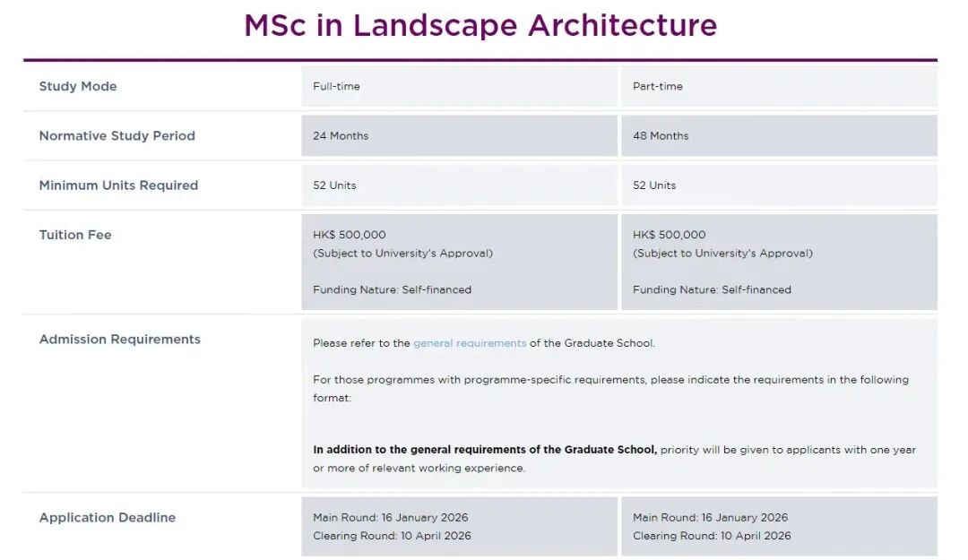Click the part-time HK$ 500,000 fee text
This screenshot has height=560, width=968.
pos(670,235)
